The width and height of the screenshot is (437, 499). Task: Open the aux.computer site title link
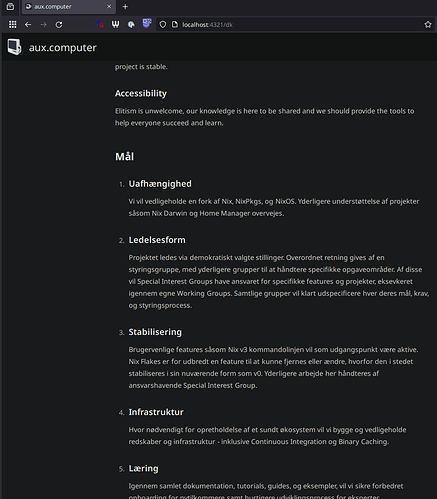[62, 47]
